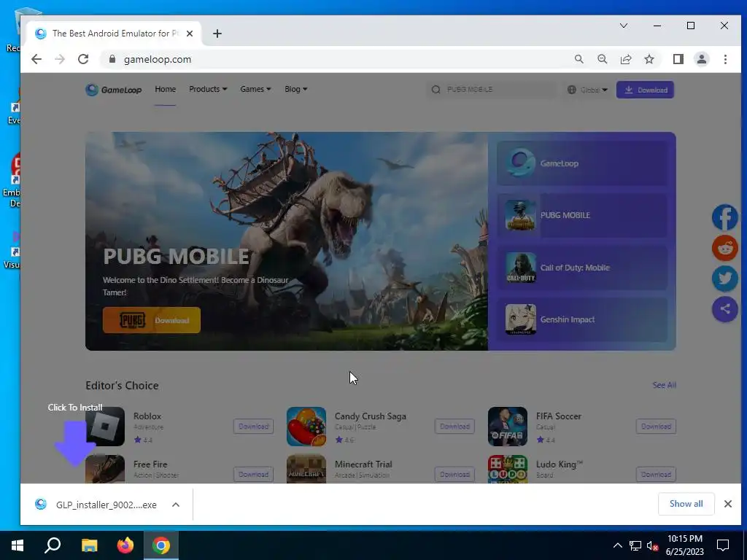The height and width of the screenshot is (560, 747).
Task: Open Firefox from the taskbar
Action: click(x=125, y=545)
